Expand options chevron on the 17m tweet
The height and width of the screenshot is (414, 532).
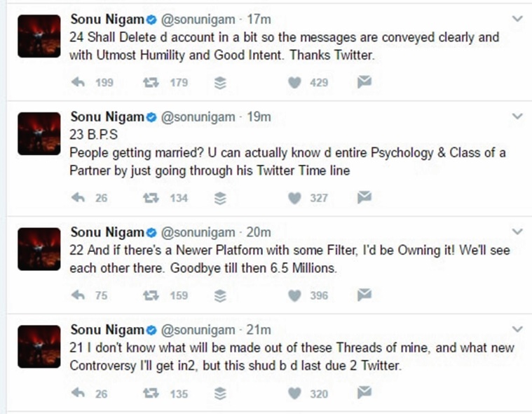(517, 19)
